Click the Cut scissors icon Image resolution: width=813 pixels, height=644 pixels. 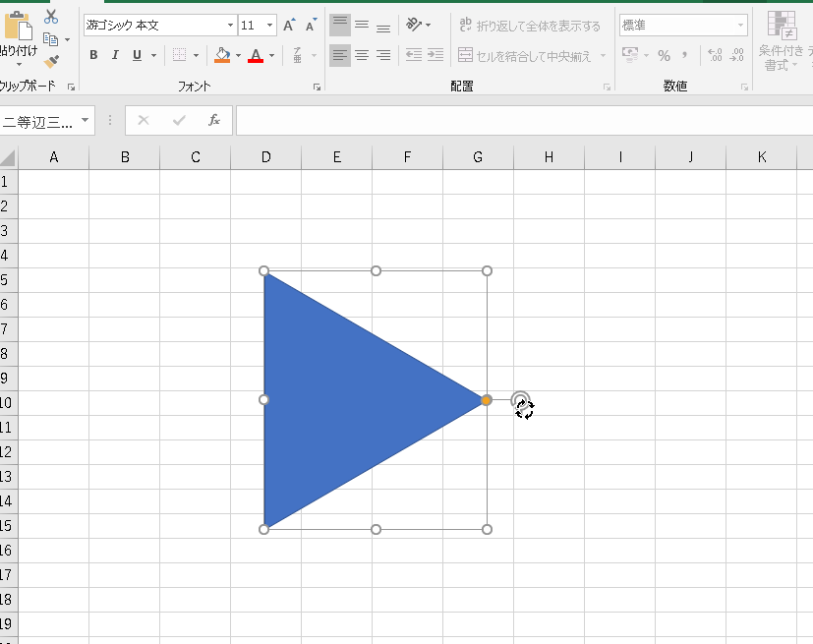51,18
